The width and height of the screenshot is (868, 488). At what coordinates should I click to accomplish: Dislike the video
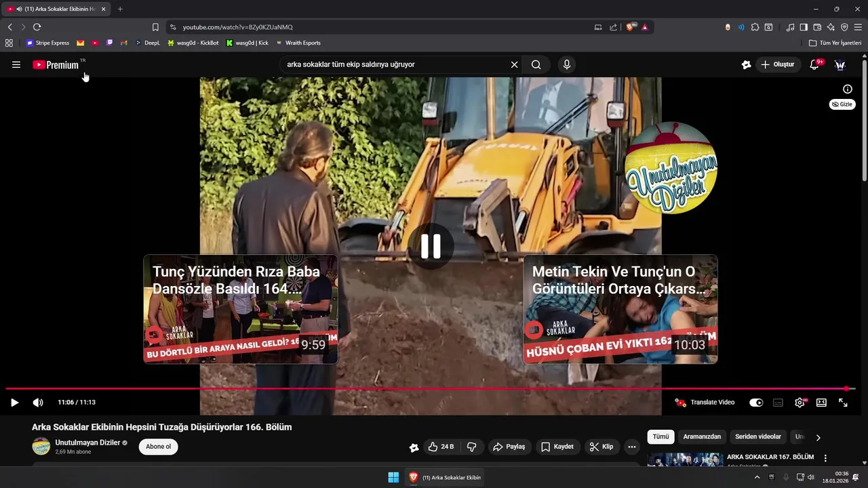471,447
